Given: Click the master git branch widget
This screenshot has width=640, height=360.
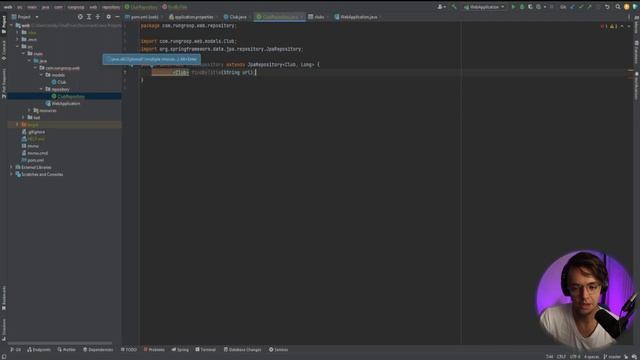Looking at the screenshot, I should (x=612, y=357).
